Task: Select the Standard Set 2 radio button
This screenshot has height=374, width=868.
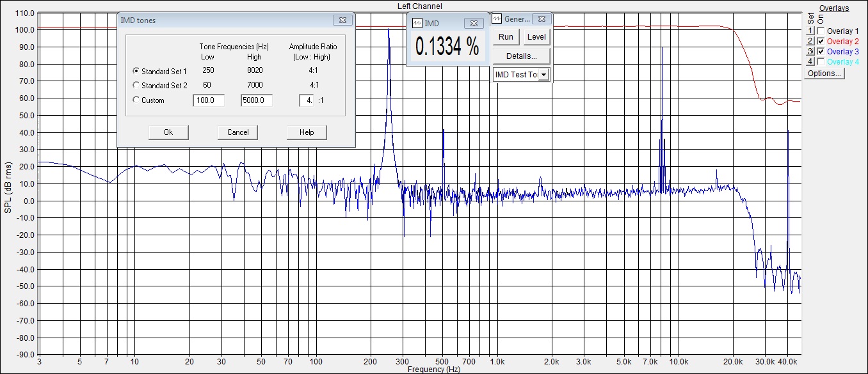Action: pos(136,85)
